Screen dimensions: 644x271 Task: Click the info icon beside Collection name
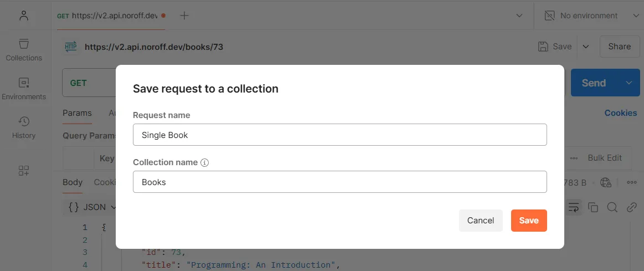click(204, 162)
